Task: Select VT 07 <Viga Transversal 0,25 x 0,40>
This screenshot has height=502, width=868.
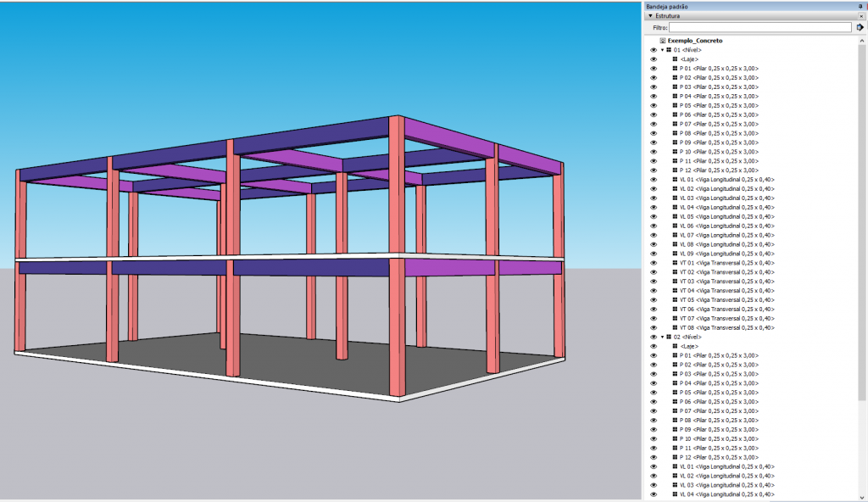Action: [x=727, y=319]
